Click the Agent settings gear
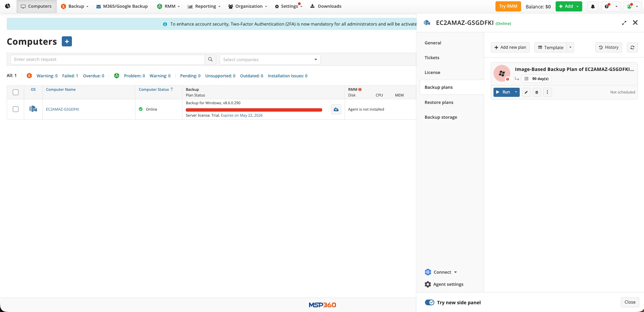The width and height of the screenshot is (644, 312). point(428,284)
